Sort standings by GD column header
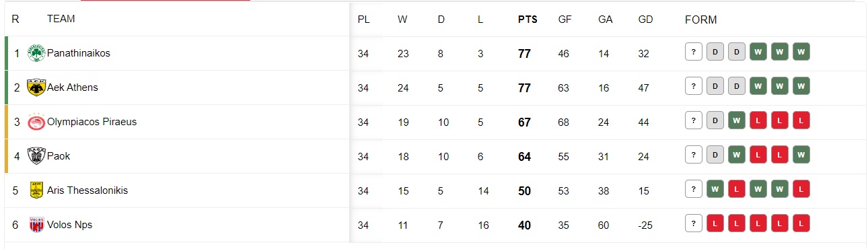This screenshot has width=868, height=249. 646,20
